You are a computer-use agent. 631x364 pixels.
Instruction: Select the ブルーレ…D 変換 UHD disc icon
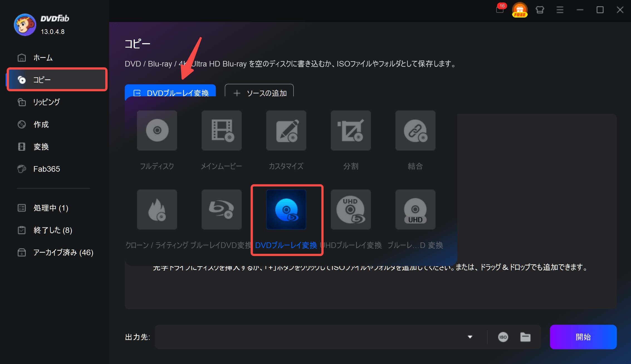coord(415,210)
